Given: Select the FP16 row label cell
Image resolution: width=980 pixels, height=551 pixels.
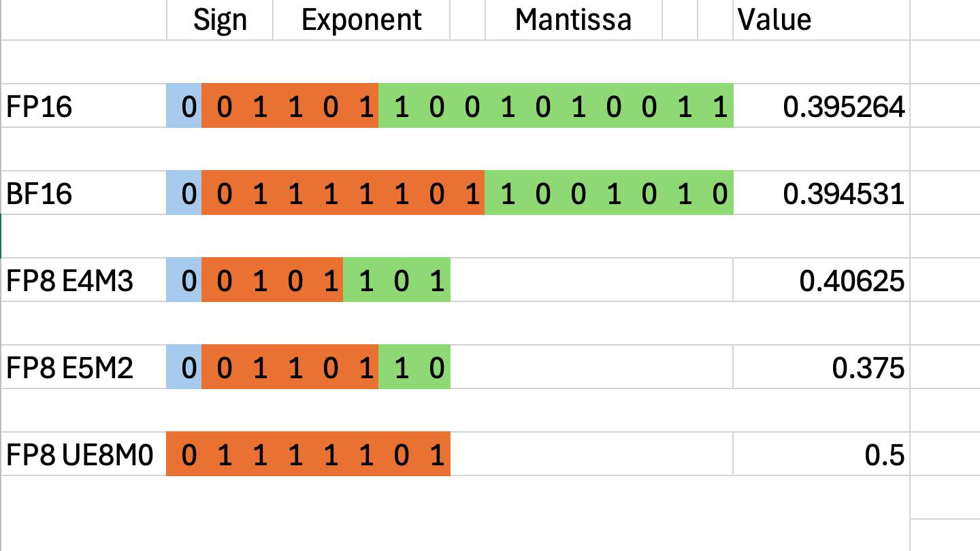Looking at the screenshot, I should 83,107.
